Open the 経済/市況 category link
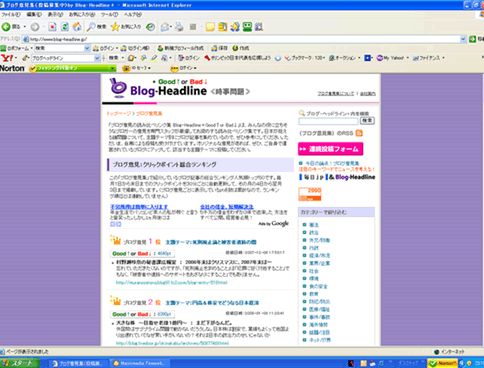Image resolution: width=484 pixels, height=368 pixels. pos(319,255)
